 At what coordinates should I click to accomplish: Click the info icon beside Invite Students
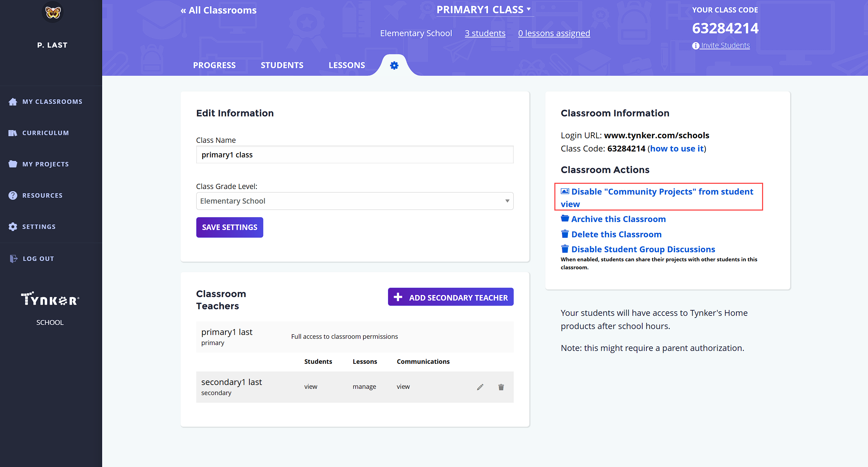point(695,46)
